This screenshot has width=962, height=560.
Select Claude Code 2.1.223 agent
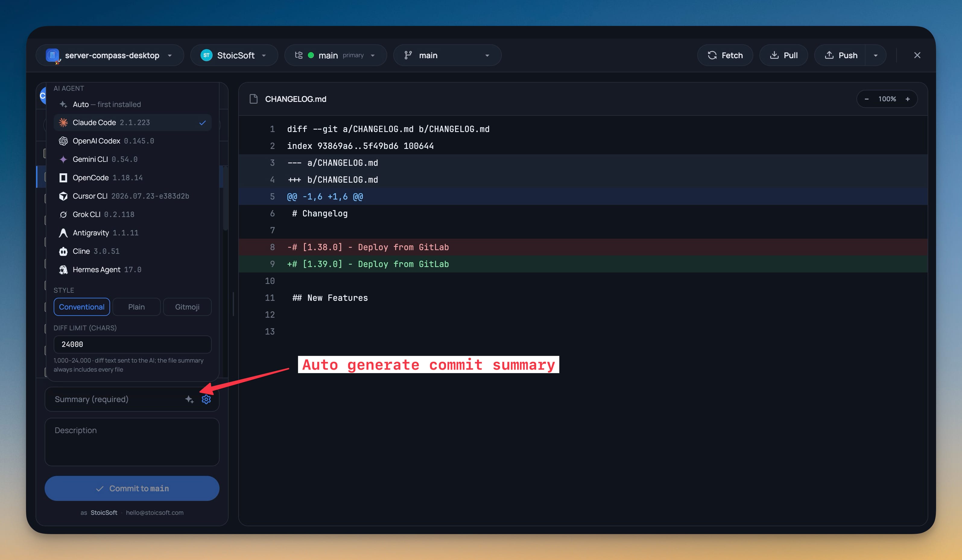click(132, 122)
